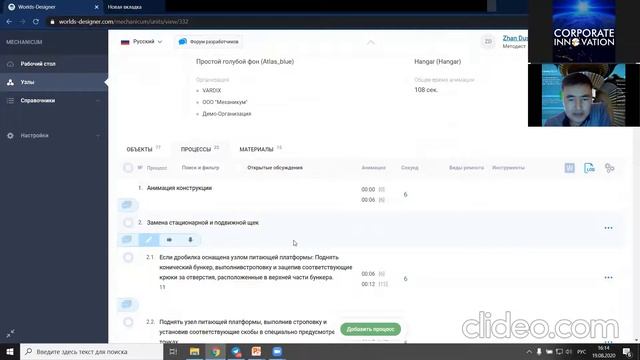Check the box for step 2.2
The width and height of the screenshot is (640, 360).
128,322
